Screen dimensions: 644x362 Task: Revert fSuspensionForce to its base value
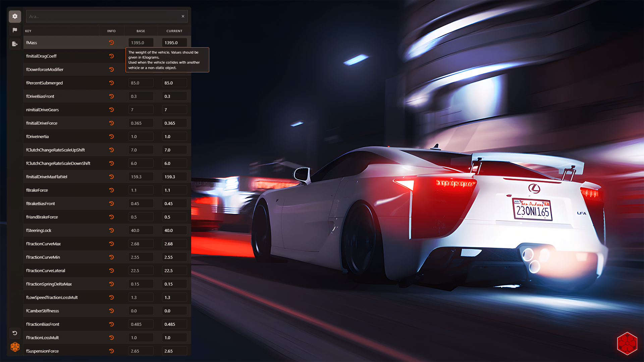112,351
